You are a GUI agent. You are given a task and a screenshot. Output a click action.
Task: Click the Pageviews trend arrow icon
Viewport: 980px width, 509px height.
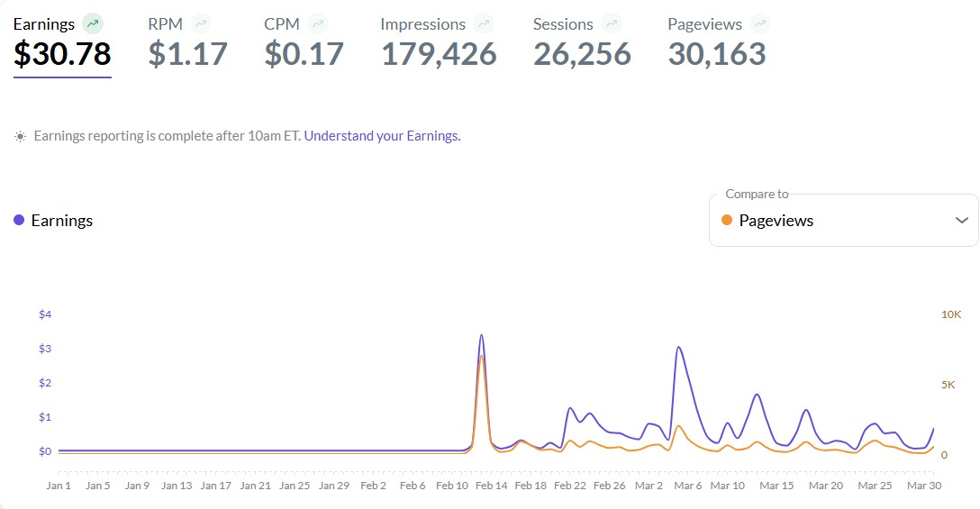(x=760, y=24)
